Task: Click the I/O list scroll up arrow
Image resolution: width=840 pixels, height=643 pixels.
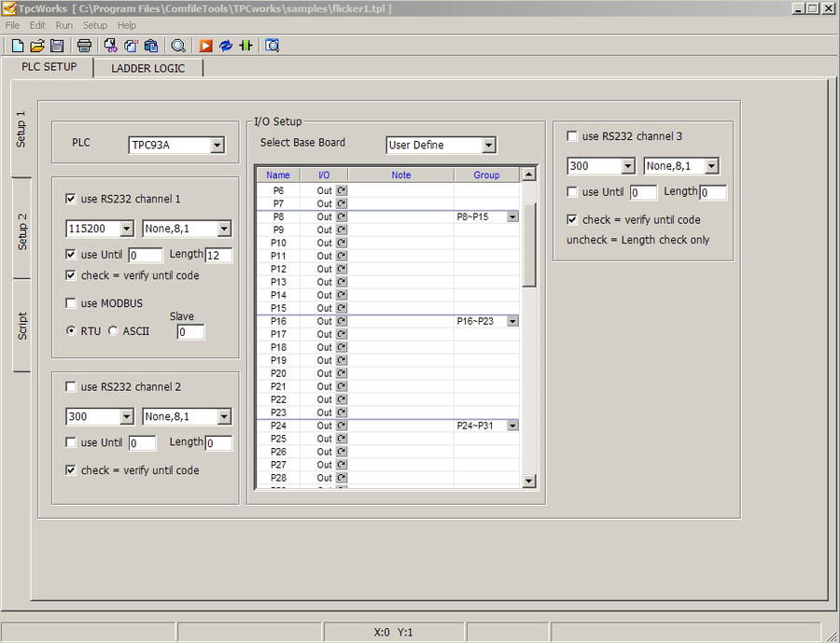Action: [529, 175]
